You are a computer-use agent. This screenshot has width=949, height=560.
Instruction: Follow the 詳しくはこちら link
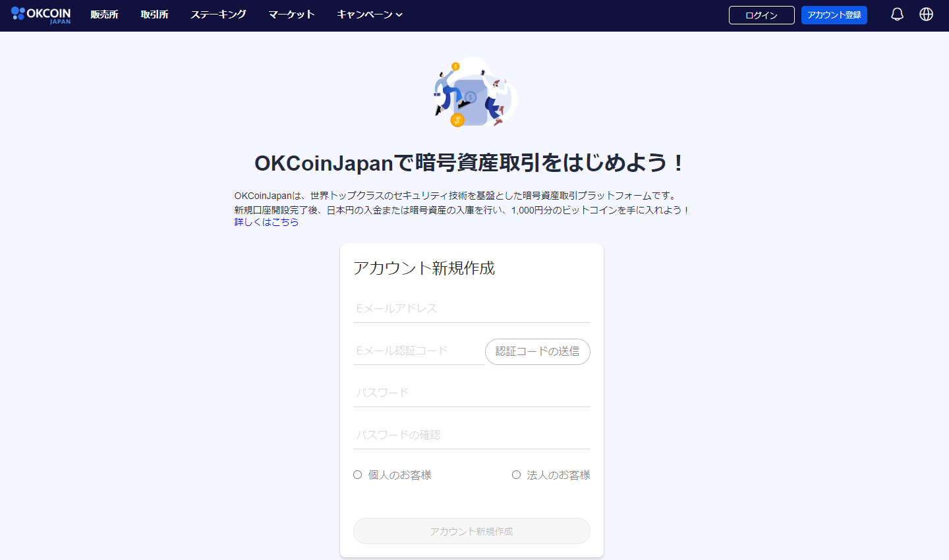tap(266, 223)
